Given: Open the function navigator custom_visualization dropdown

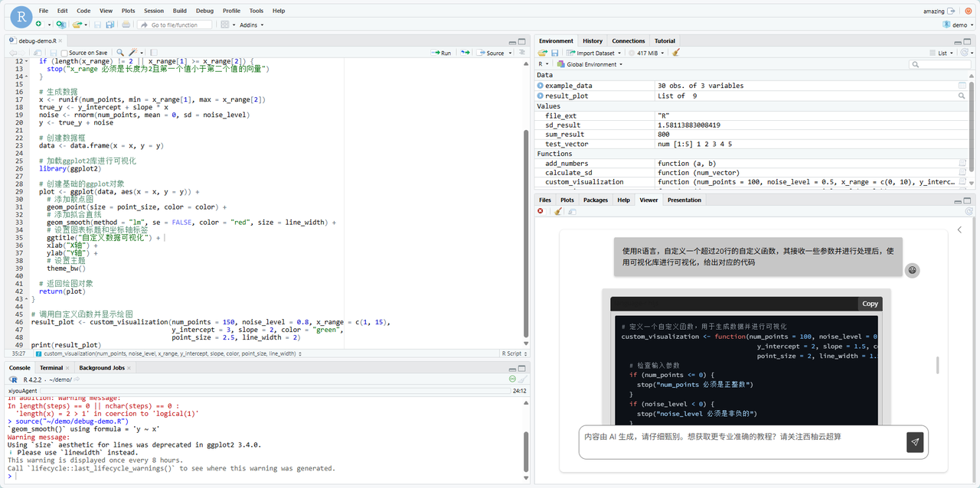Looking at the screenshot, I should (x=168, y=353).
